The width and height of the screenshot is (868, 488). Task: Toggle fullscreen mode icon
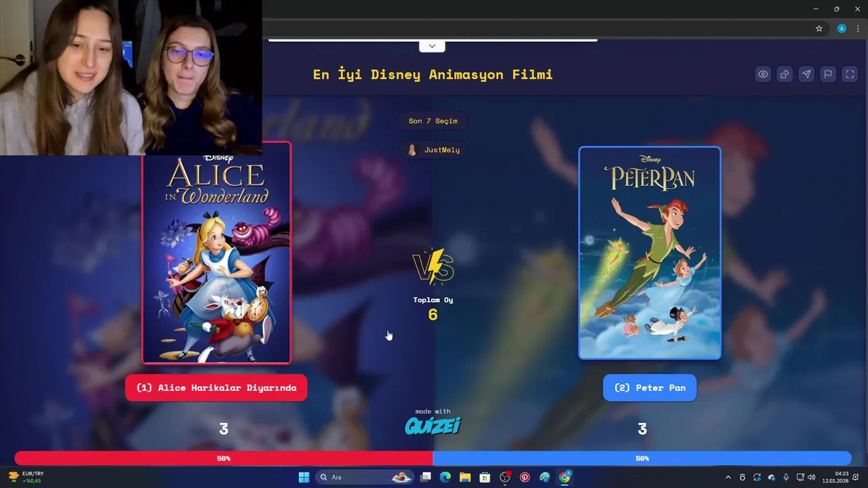tap(850, 75)
